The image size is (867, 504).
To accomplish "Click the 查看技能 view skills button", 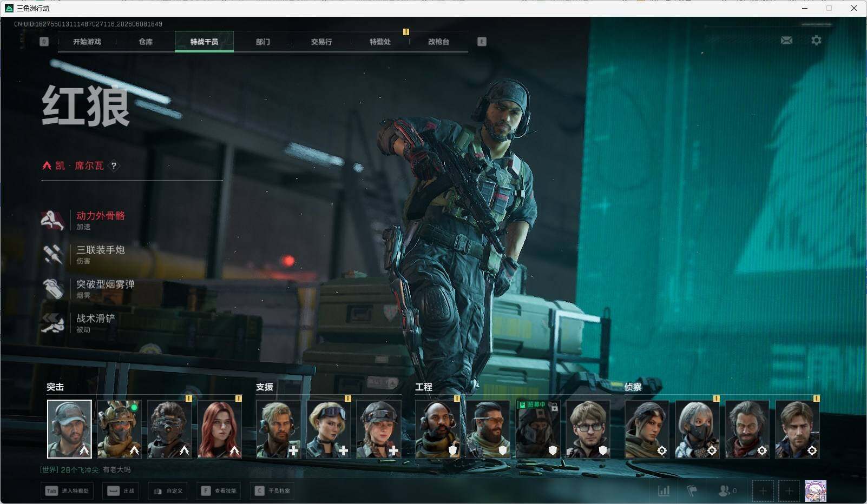I will click(219, 491).
